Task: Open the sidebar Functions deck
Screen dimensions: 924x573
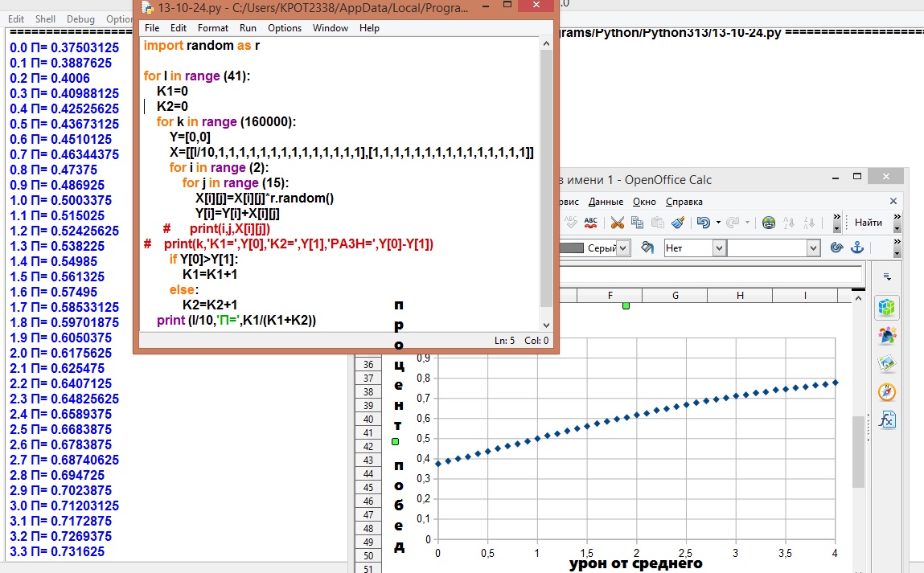Action: [887, 420]
